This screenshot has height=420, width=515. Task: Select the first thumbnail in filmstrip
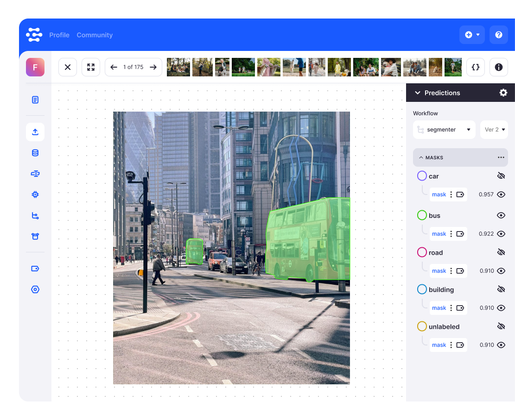pyautogui.click(x=178, y=67)
